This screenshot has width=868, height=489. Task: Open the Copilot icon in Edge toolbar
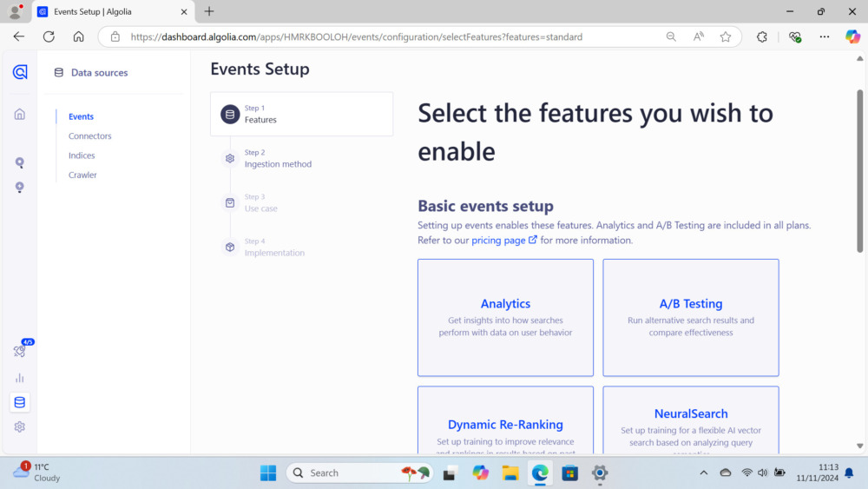pos(852,36)
